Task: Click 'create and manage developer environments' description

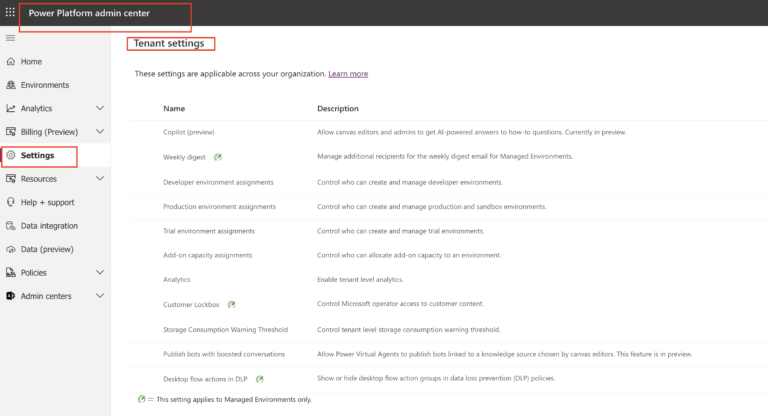Action: click(410, 182)
